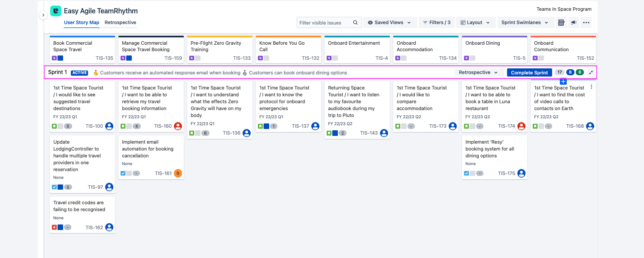Click the Complete Sprint button
This screenshot has width=644, height=258.
coord(529,73)
